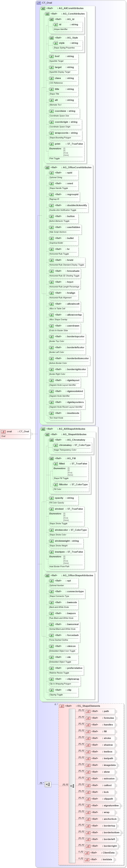Click the AG icon next to AG_CoreAttributes
Screen dimensions: 127x868
[x=47, y=14]
